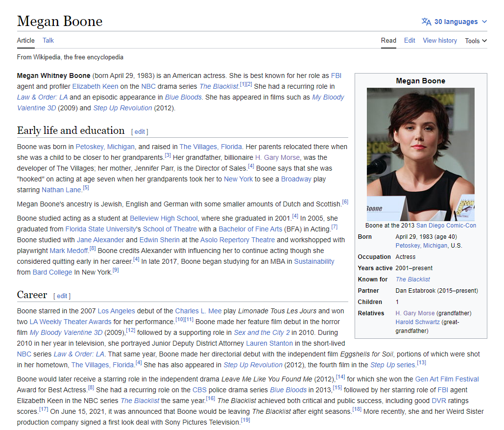
Task: Open the Petoskey, Michigan link in Early life
Action: click(x=105, y=147)
